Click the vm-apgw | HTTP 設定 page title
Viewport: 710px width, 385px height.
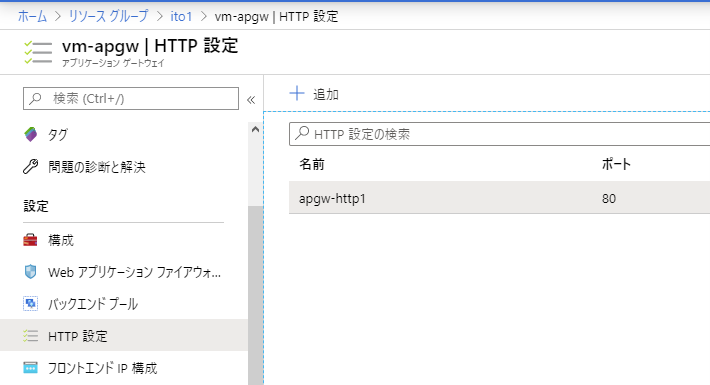(150, 46)
